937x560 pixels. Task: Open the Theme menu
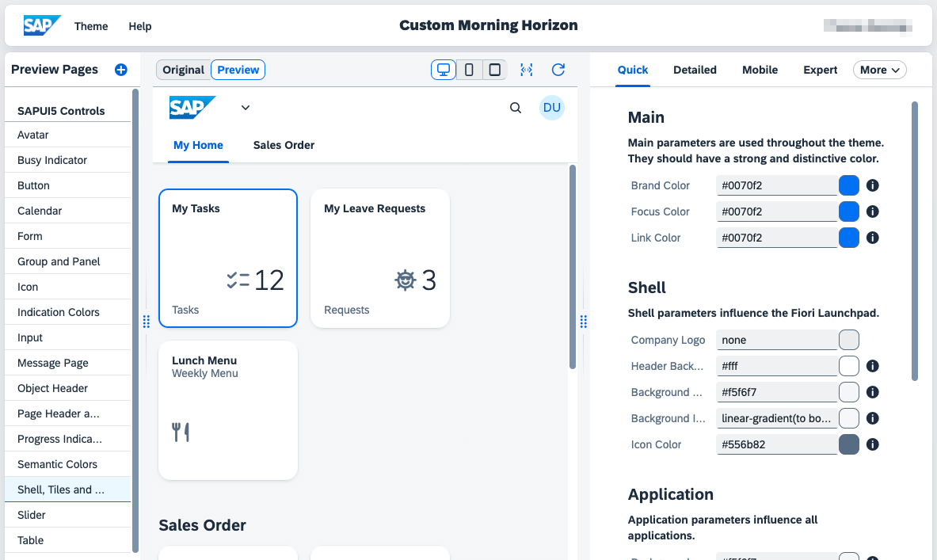(91, 26)
